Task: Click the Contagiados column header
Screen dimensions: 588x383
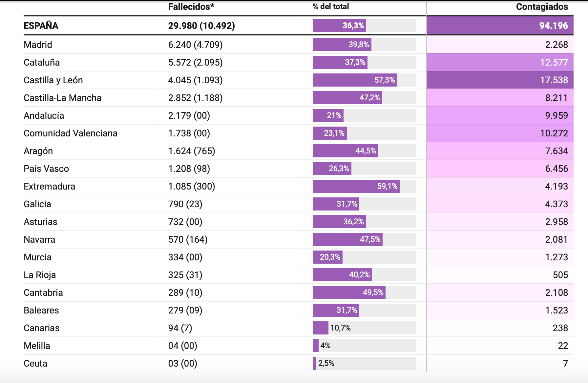Action: click(x=542, y=7)
